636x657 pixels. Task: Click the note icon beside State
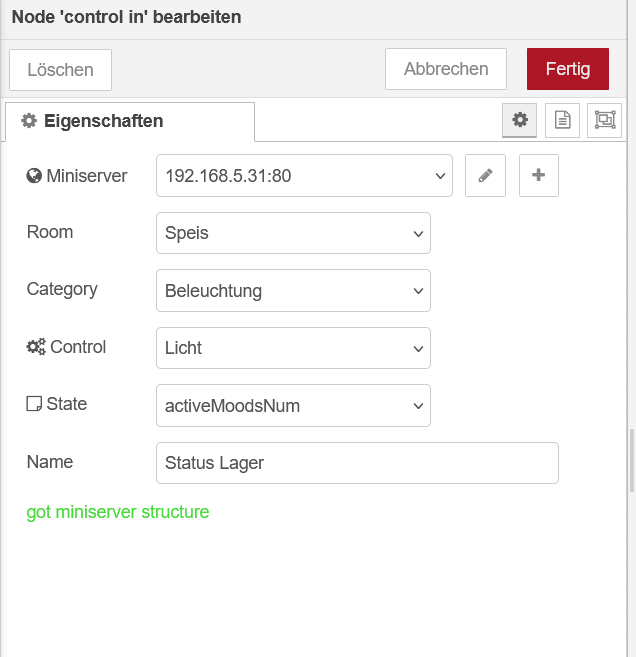[35, 405]
